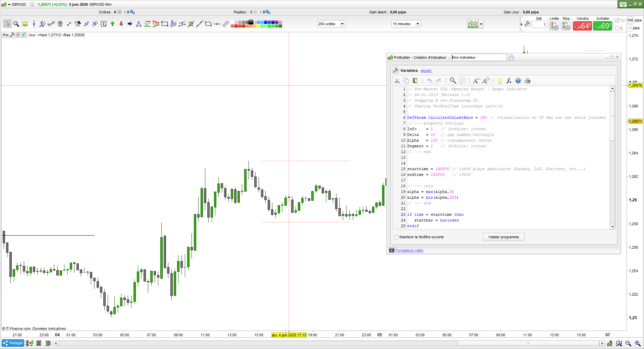Zoom out on the chart time axis
644x349 pixels.
(628, 343)
